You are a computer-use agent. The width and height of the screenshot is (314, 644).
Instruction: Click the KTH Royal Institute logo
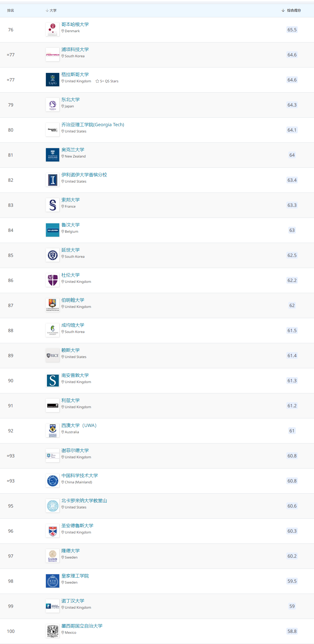52,581
